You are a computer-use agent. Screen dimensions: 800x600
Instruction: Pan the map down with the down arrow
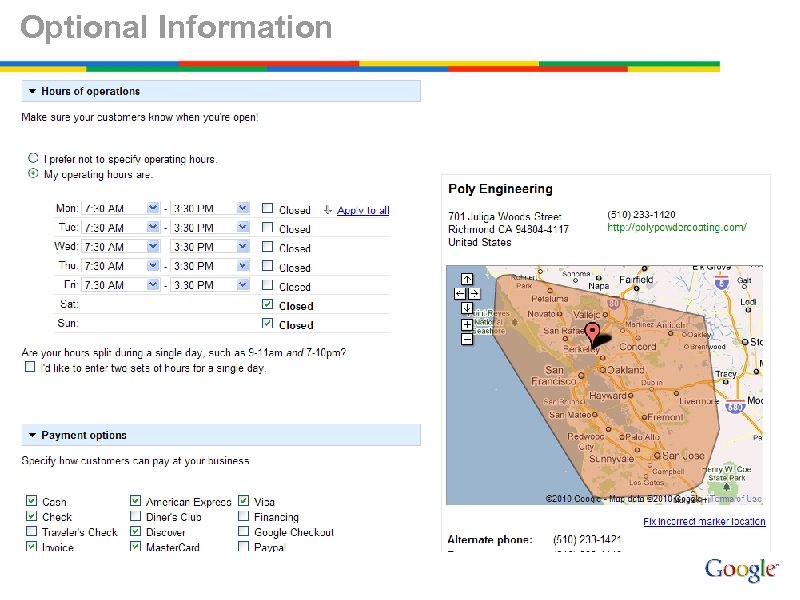(x=468, y=308)
